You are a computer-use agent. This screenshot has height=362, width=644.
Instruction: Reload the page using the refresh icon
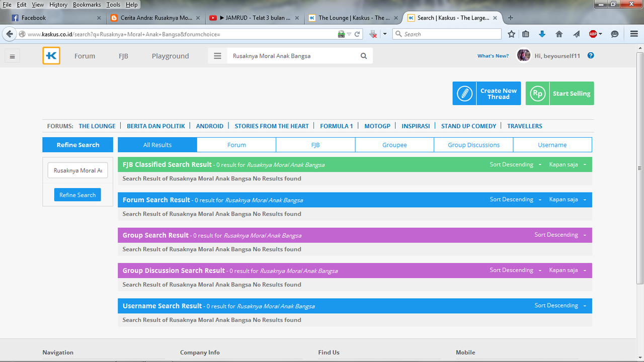(357, 34)
